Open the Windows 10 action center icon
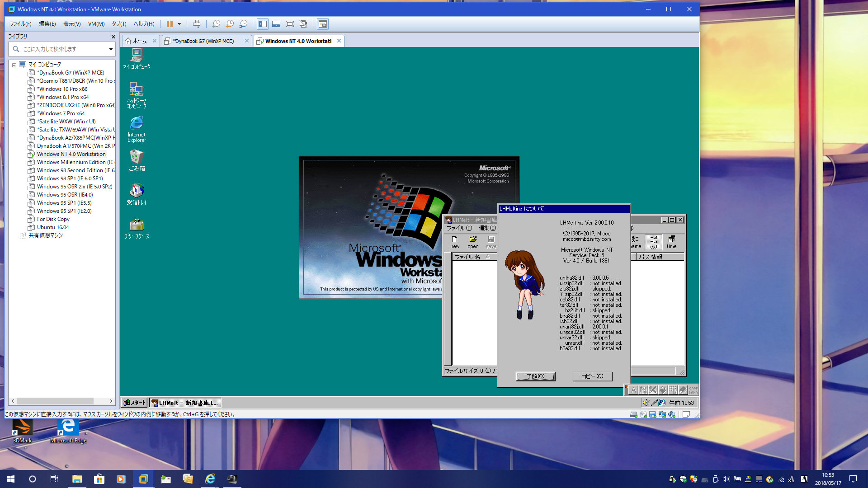Viewport: 868px width, 488px height. point(853,479)
